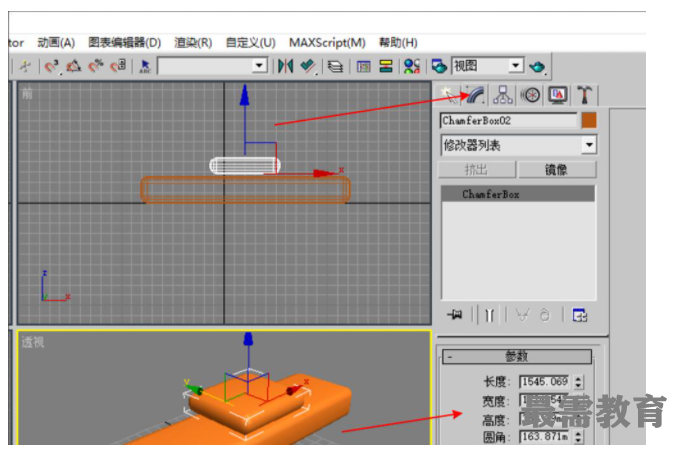Open the 动画(A) menu
This screenshot has width=673, height=451.
point(56,42)
